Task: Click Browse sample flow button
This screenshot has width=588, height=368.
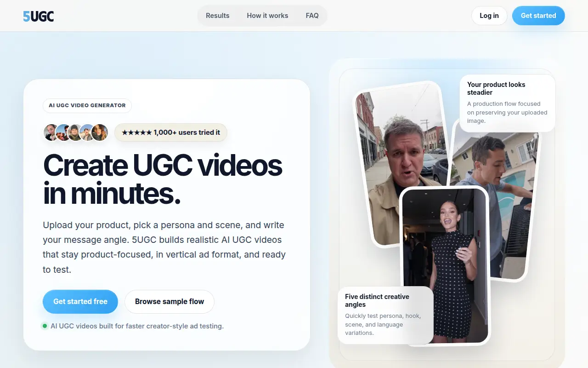Action: (170, 302)
